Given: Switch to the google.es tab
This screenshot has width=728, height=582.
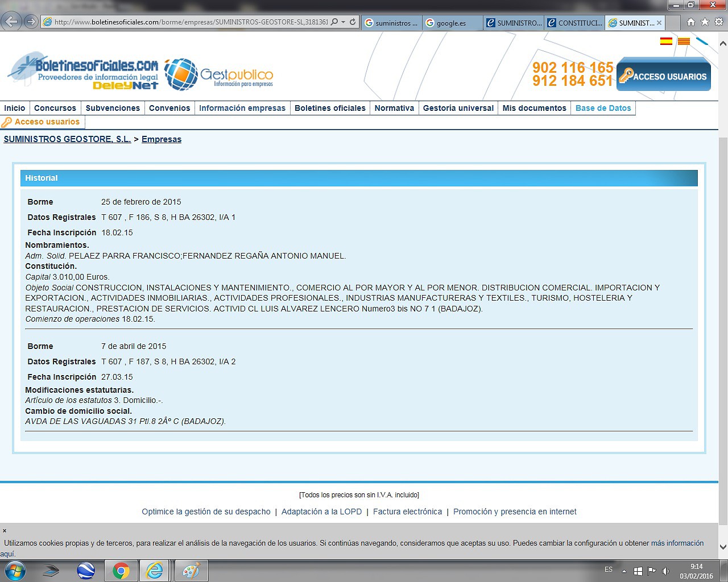Looking at the screenshot, I should coord(452,23).
